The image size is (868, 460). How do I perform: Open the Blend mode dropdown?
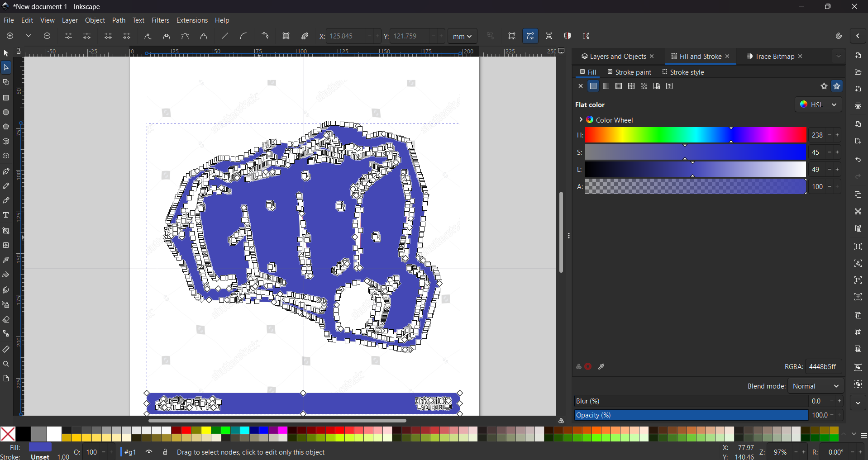(x=816, y=386)
